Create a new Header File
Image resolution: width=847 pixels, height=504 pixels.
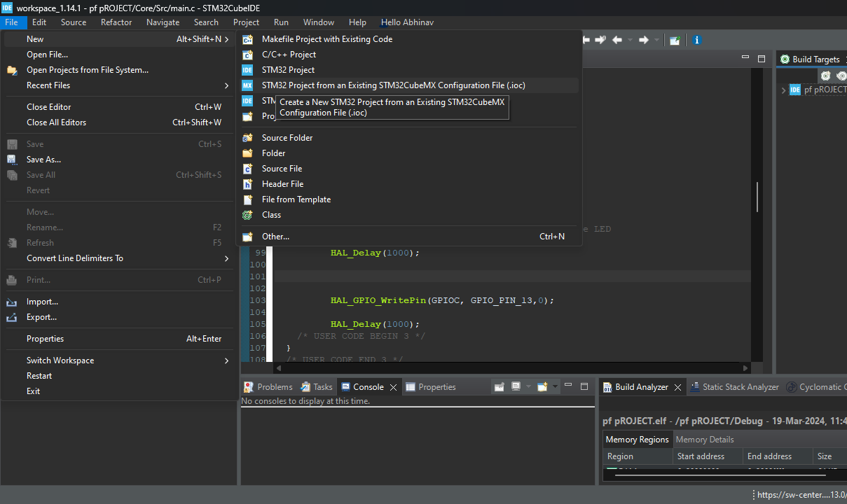(x=409, y=184)
